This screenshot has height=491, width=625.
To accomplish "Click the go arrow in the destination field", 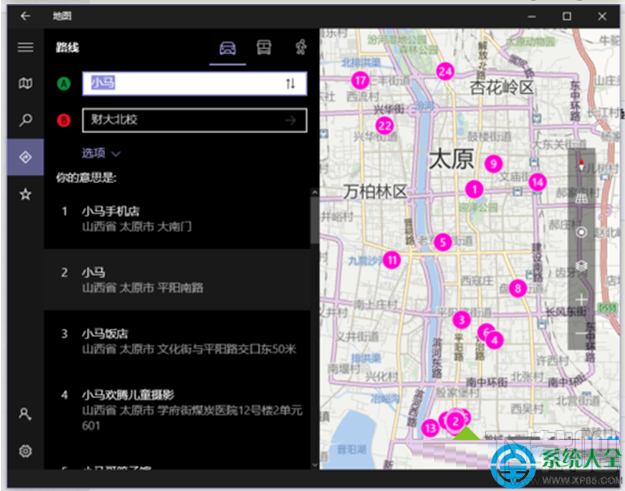I will click(x=291, y=120).
